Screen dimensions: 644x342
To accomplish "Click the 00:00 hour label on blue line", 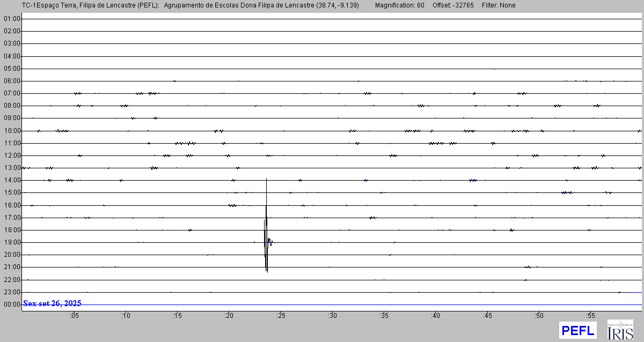I will tap(11, 304).
